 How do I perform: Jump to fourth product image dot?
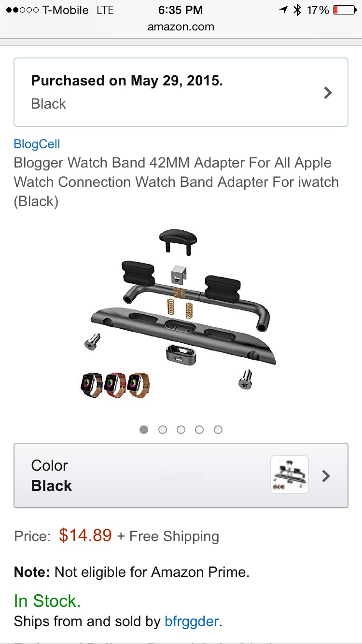[x=199, y=430]
